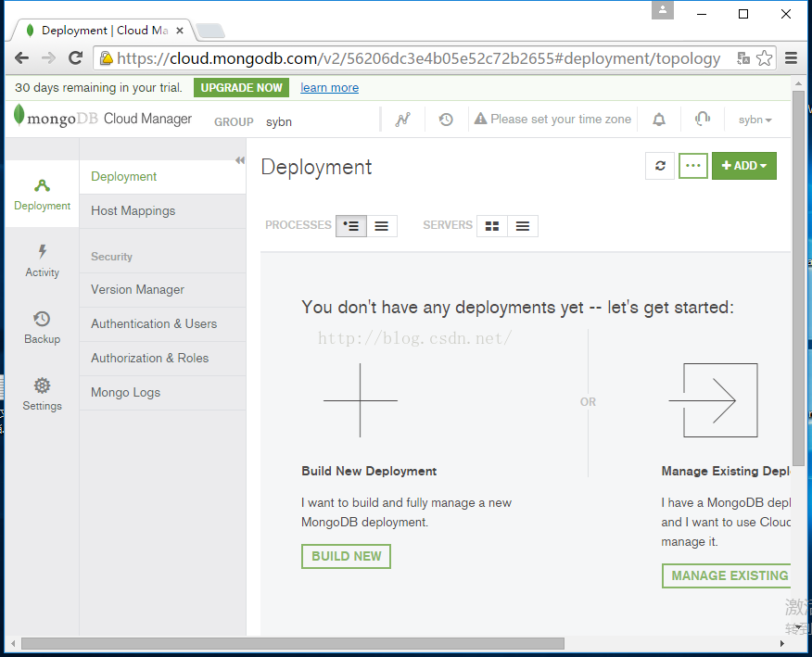Open Activity in the left sidebar
812x657 pixels.
[42, 261]
